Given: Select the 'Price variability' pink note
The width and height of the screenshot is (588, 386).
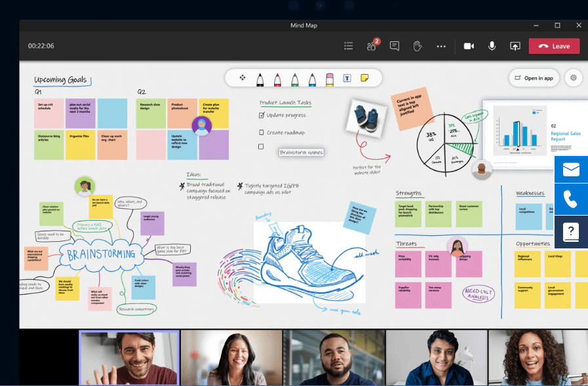Looking at the screenshot, I should coord(408,264).
